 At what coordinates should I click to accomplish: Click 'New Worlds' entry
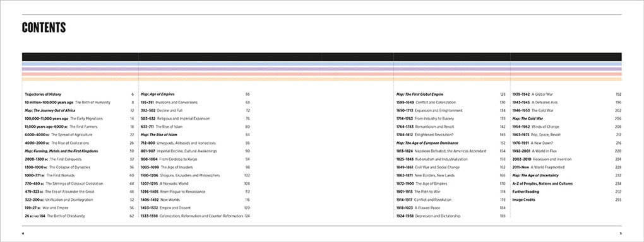pos(170,200)
